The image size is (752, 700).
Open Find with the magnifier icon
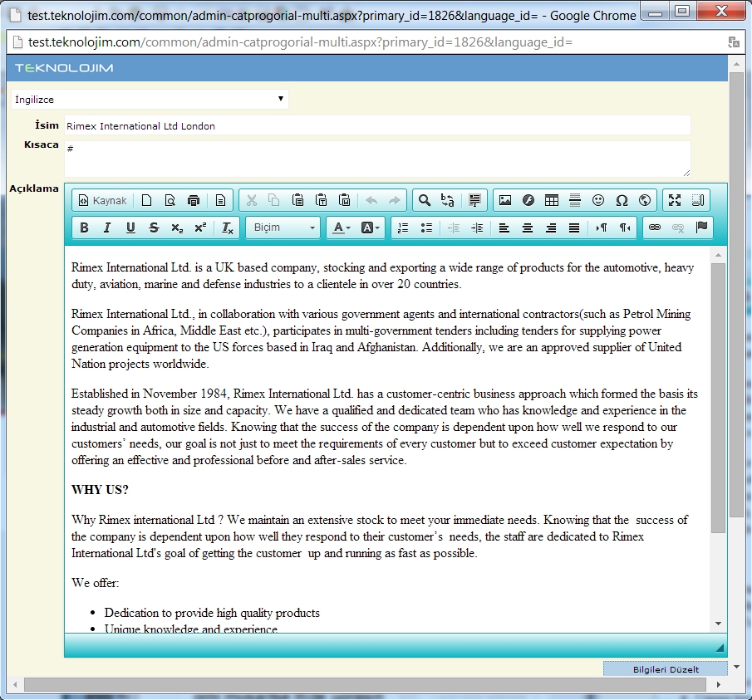tap(425, 200)
